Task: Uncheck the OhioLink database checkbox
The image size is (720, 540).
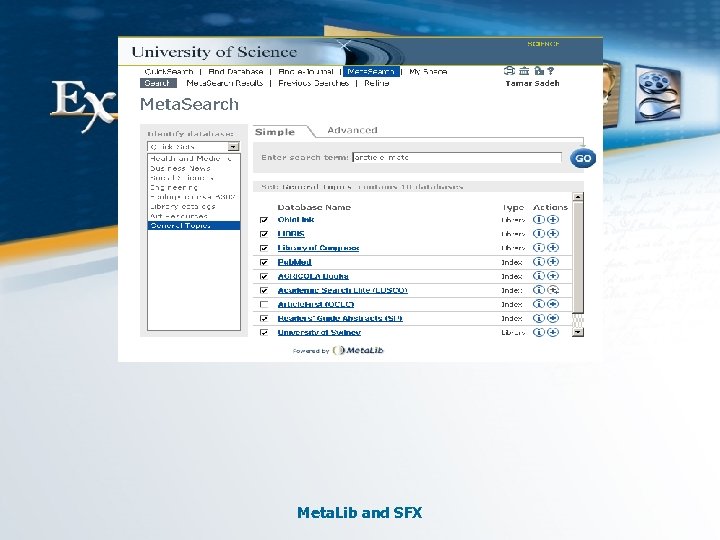Action: [264, 220]
